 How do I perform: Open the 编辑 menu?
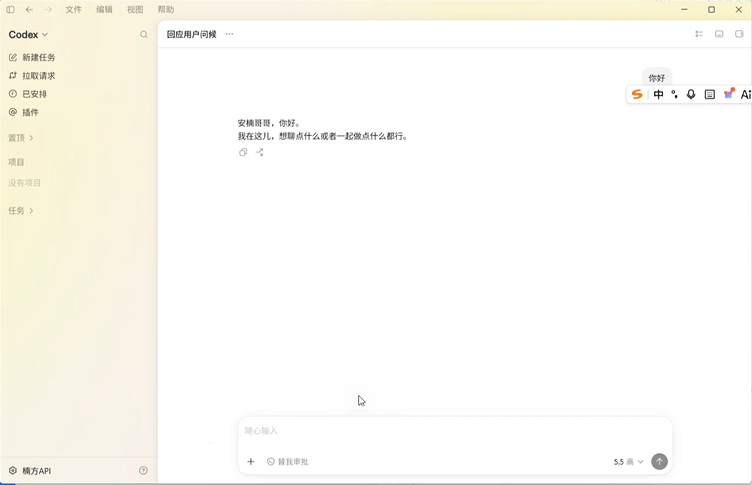coord(104,10)
